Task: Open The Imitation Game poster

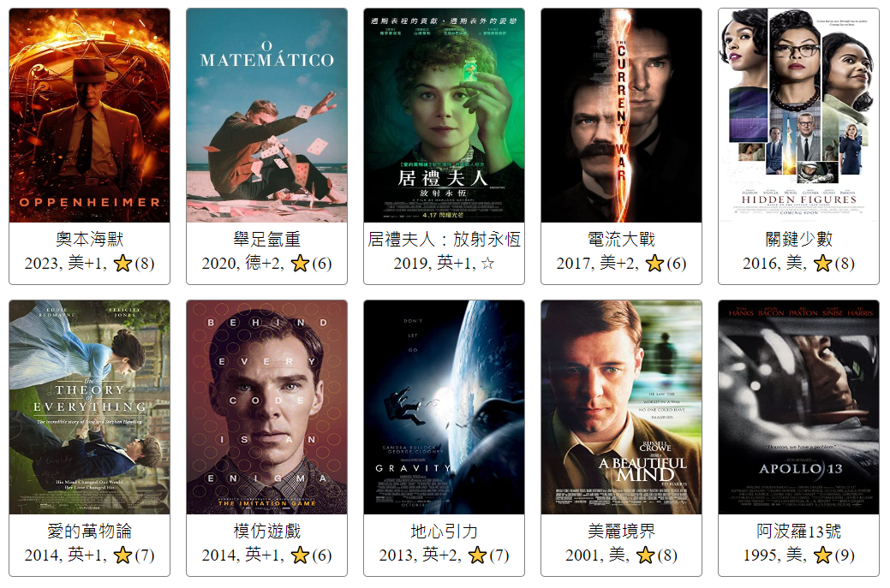Action: [x=266, y=407]
